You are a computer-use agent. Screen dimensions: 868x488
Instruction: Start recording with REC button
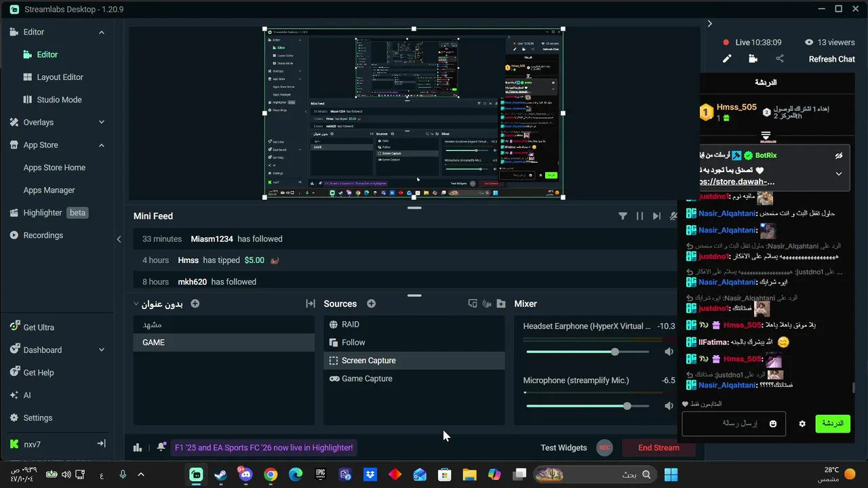click(604, 448)
